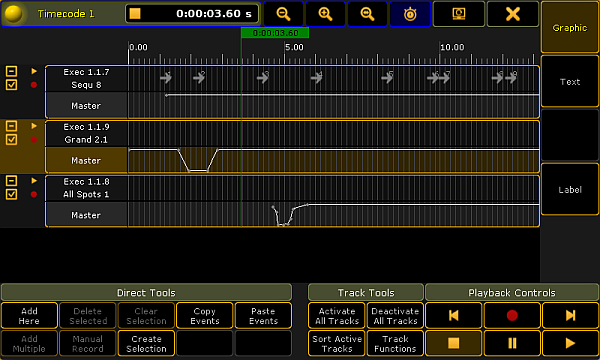Toggle the Exec 1.1.9 Grand 2.1 checkbox

pyautogui.click(x=11, y=139)
